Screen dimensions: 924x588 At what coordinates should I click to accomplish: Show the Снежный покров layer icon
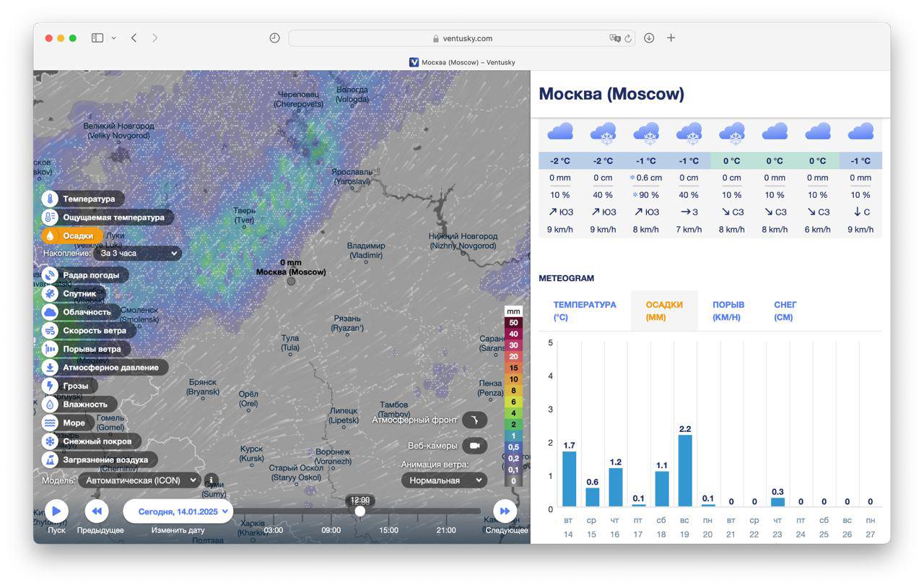(49, 441)
